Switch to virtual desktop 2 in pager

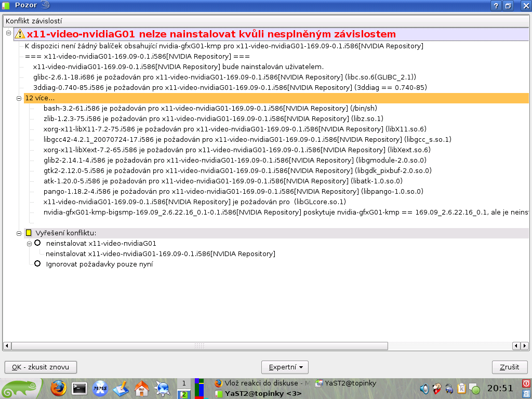click(x=184, y=394)
